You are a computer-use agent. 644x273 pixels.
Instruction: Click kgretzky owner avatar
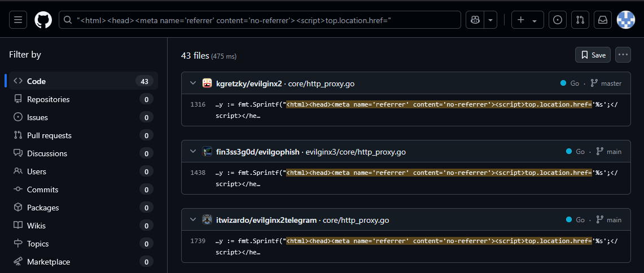(207, 83)
